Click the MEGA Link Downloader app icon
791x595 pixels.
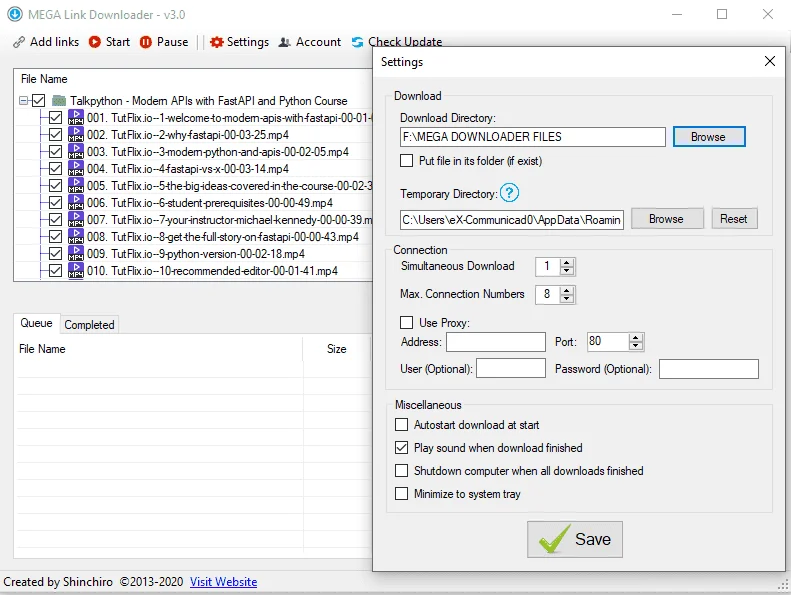pyautogui.click(x=15, y=14)
